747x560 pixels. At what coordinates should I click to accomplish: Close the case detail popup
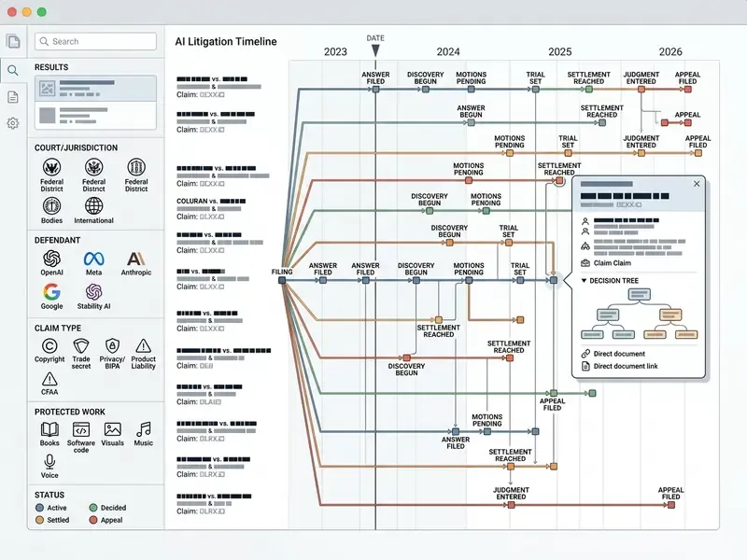[697, 184]
